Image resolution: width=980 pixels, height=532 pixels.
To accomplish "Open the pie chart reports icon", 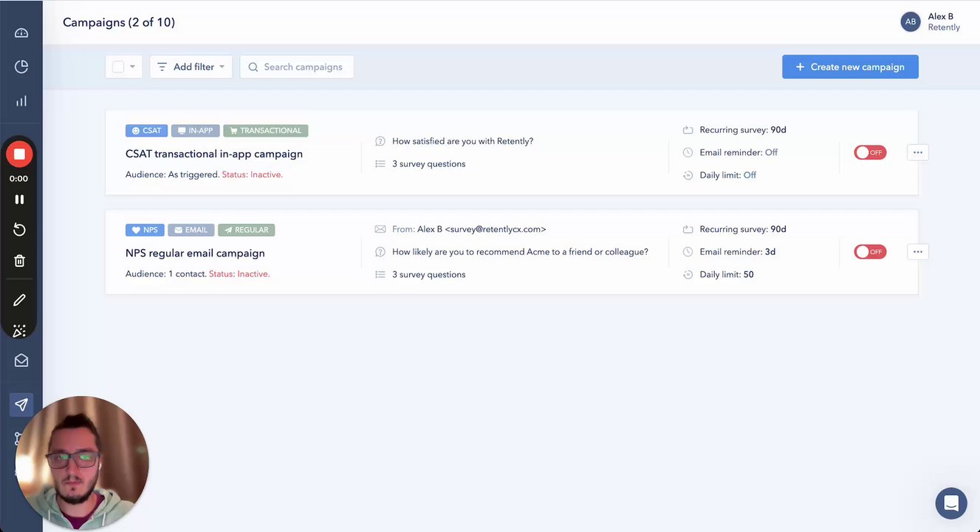I will [21, 67].
